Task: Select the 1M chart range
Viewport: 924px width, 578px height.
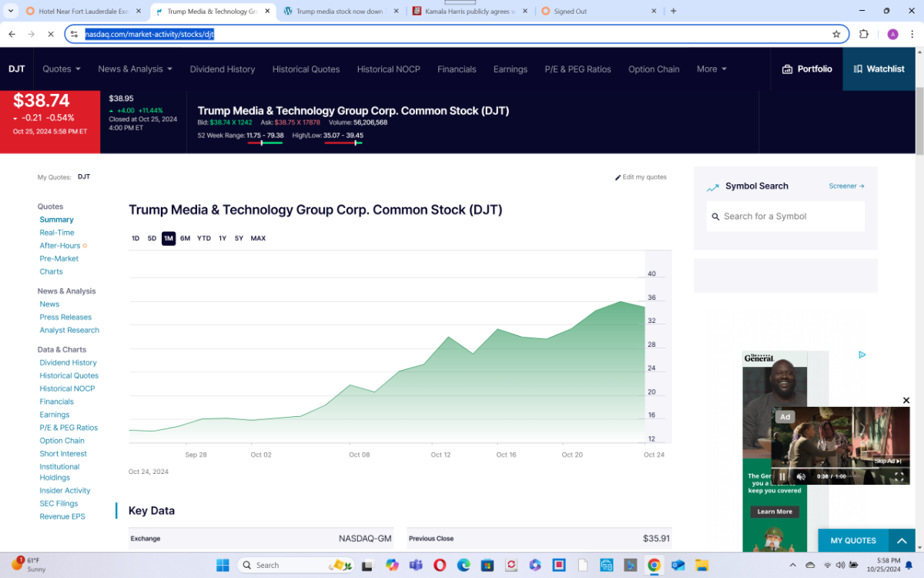Action: click(x=169, y=238)
